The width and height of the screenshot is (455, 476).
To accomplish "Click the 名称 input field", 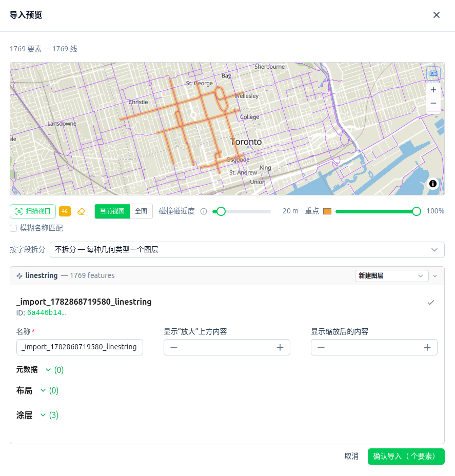I will pos(80,347).
